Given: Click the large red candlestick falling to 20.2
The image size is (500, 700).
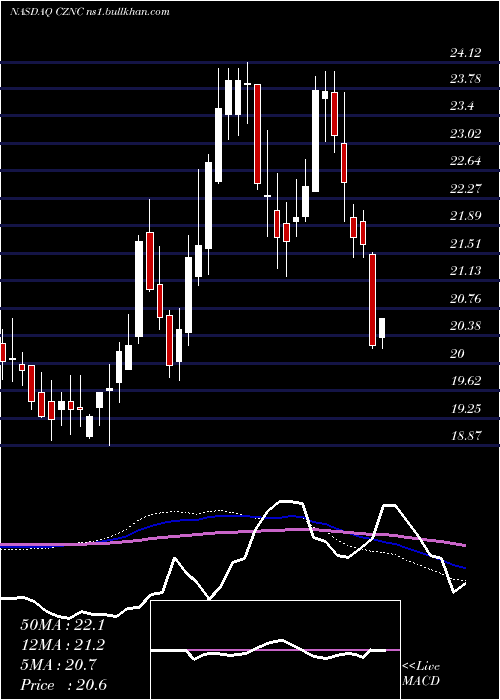Looking at the screenshot, I should click(372, 300).
